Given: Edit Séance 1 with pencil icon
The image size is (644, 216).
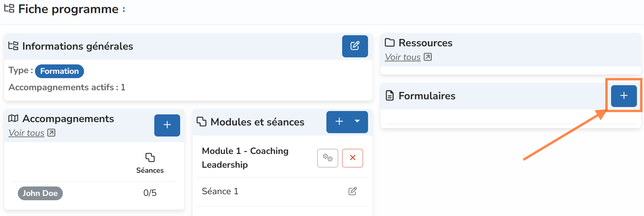Looking at the screenshot, I should (x=352, y=191).
